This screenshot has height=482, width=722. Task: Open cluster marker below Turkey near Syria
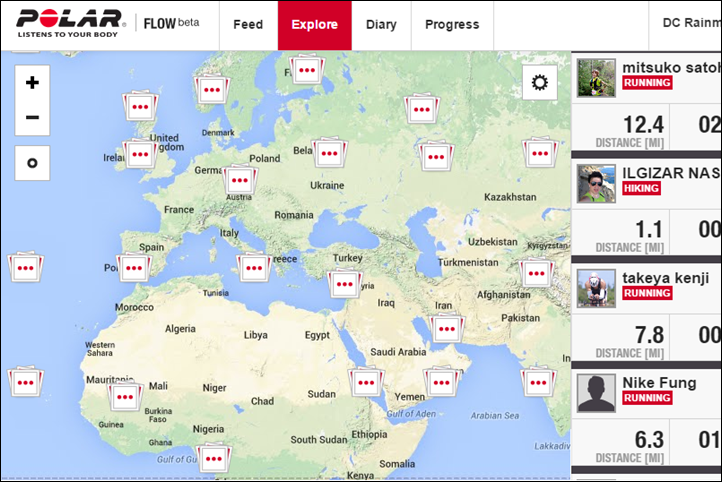pyautogui.click(x=345, y=284)
